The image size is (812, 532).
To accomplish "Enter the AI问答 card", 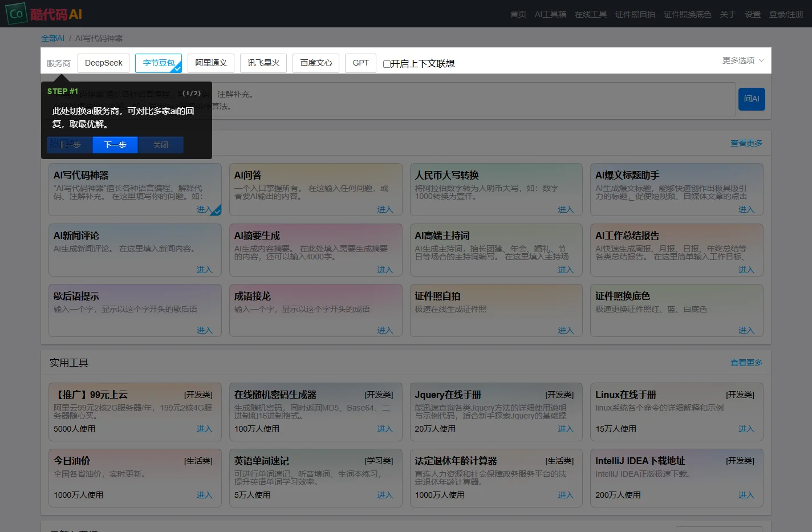I will 385,209.
